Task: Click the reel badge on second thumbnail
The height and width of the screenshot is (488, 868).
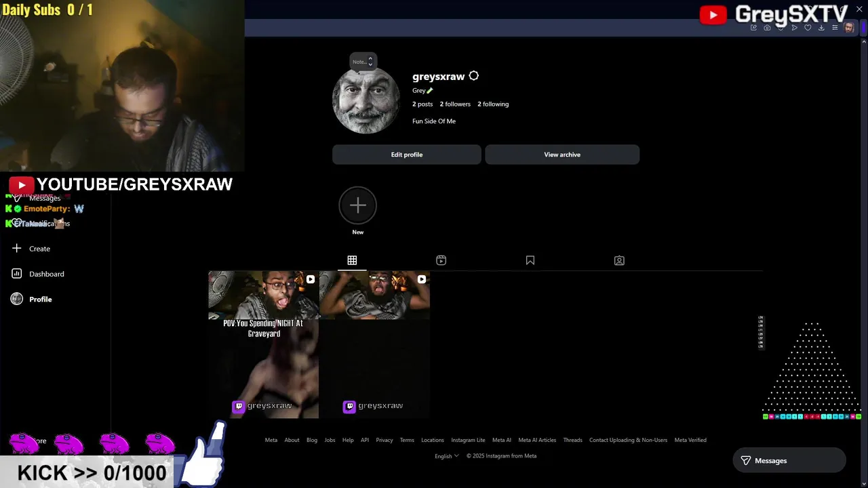Action: [x=421, y=279]
